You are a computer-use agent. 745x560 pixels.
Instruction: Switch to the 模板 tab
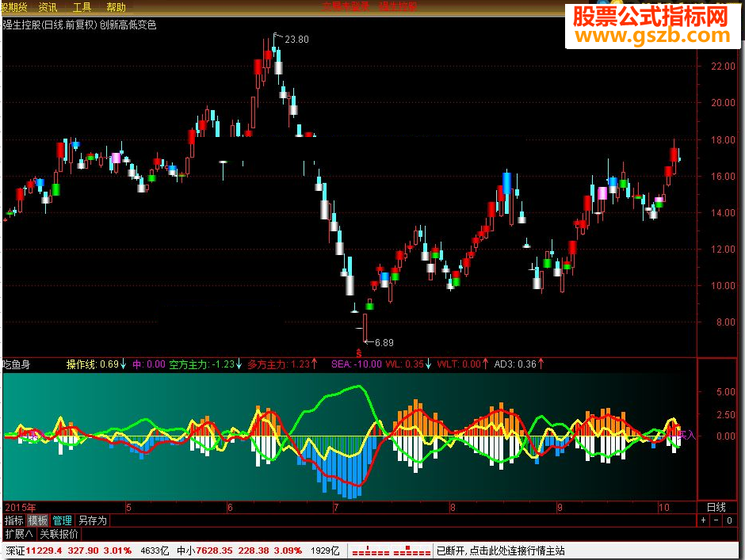(x=38, y=520)
